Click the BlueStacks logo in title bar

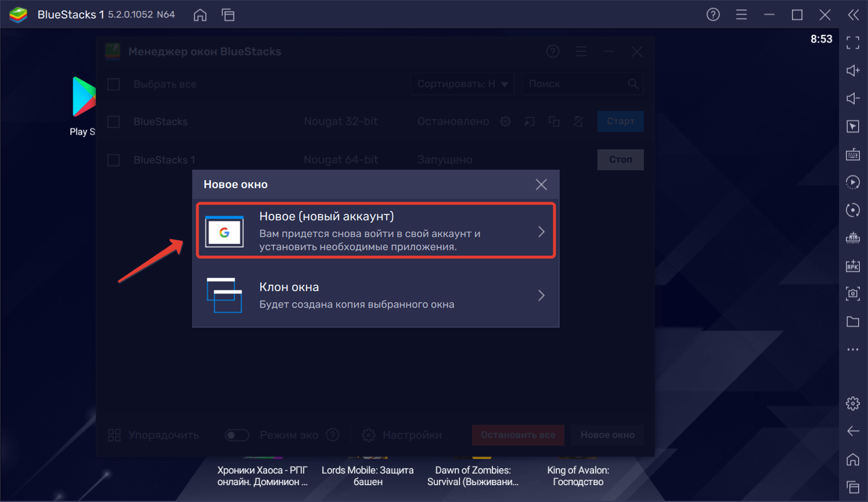pos(19,15)
